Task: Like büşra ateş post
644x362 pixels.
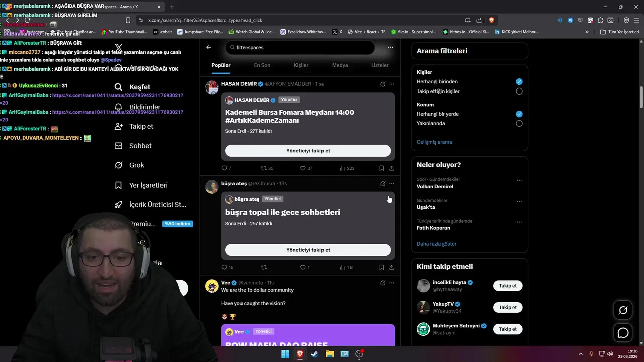Action: 305,267
